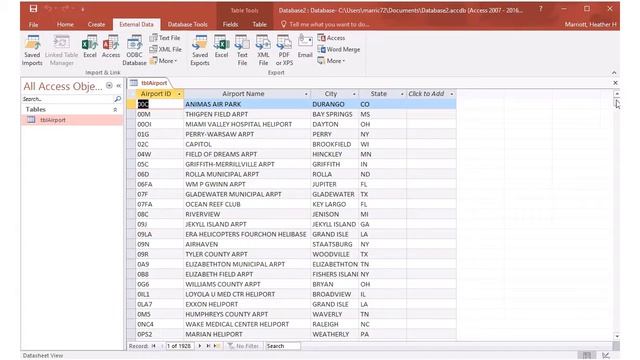The width and height of the screenshot is (640, 360).
Task: Close the tblAirport table window
Action: pyautogui.click(x=615, y=83)
